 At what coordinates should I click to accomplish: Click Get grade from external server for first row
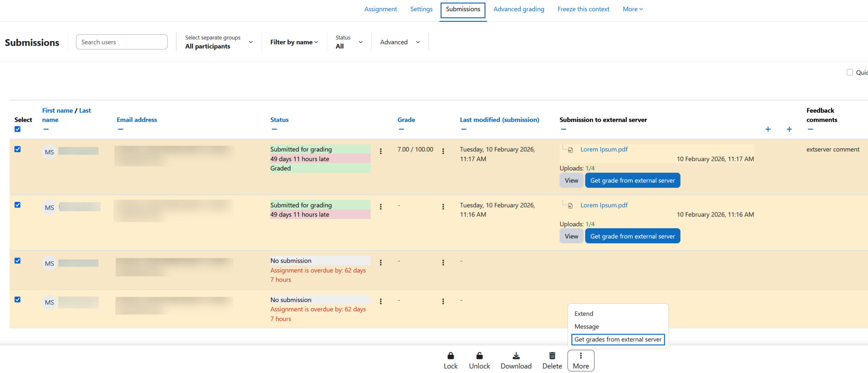[632, 181]
